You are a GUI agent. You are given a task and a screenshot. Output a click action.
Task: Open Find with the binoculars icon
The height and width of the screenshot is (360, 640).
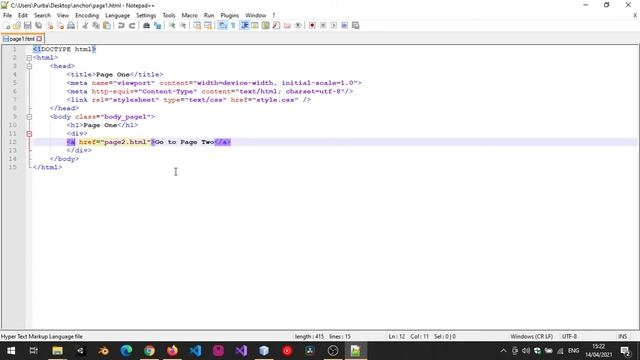point(146,25)
